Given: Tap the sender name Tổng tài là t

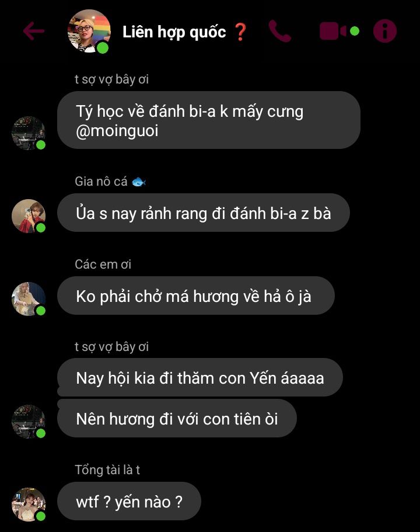Looking at the screenshot, I should pyautogui.click(x=107, y=470).
